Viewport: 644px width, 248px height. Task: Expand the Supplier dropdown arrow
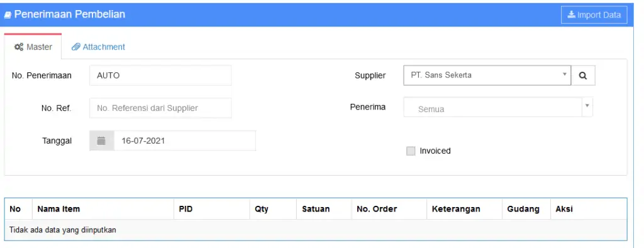click(564, 74)
